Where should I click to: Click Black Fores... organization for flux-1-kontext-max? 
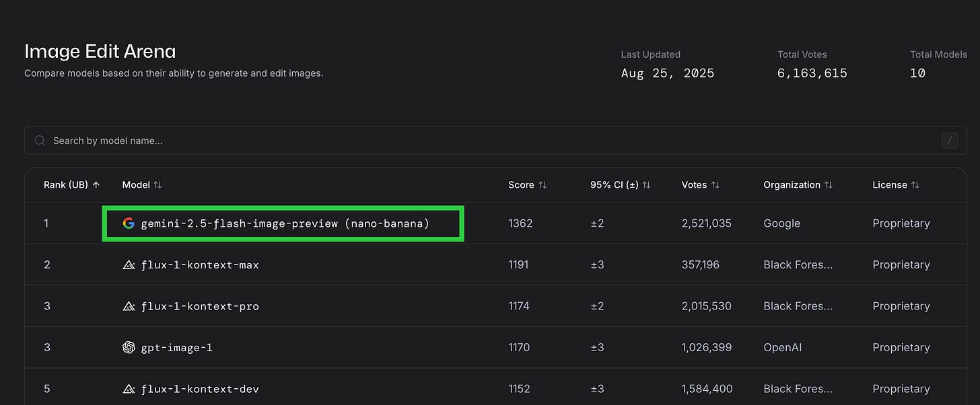coord(798,265)
